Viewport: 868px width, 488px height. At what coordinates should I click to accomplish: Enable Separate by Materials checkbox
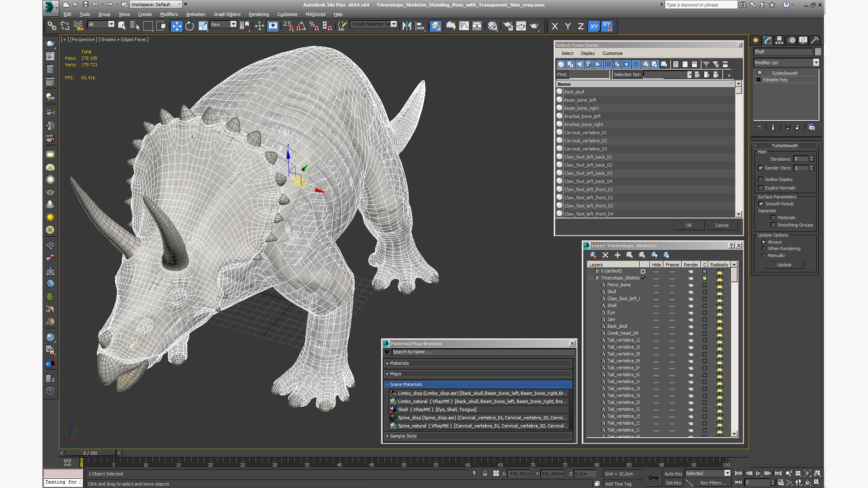(773, 218)
